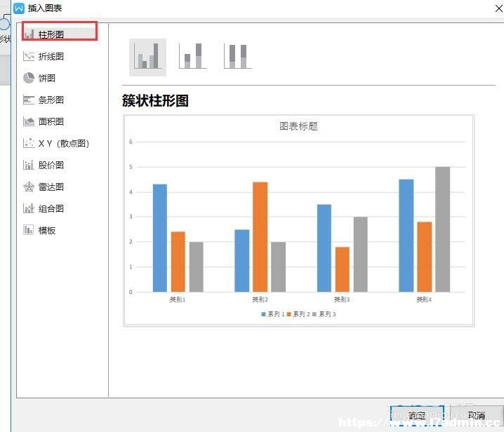
Task: Click the 系列 3 legend entry
Action: click(324, 314)
